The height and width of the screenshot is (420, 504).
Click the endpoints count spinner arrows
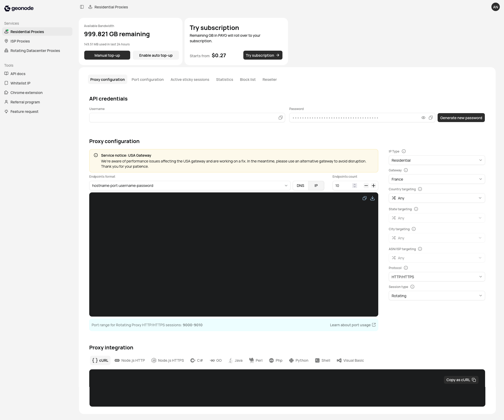pos(355,186)
